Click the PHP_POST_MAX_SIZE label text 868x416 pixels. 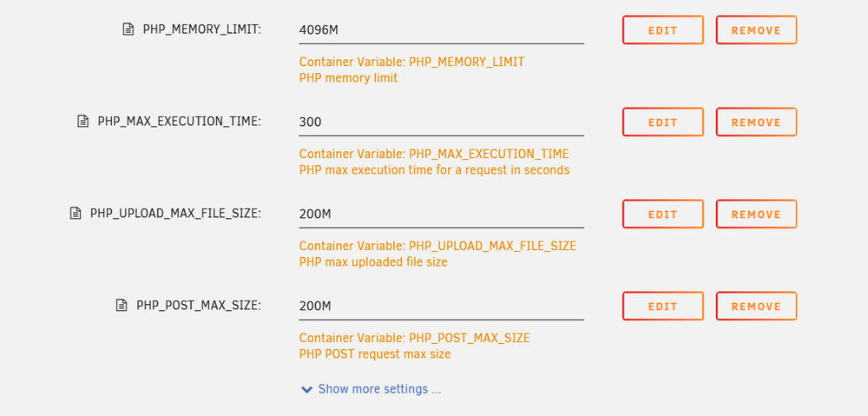click(x=199, y=306)
